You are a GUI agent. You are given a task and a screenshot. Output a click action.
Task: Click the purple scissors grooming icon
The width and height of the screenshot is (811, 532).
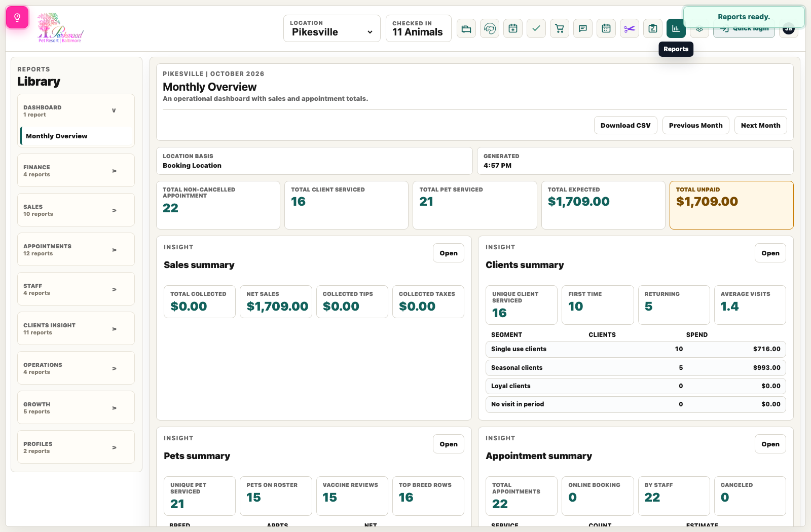click(630, 28)
